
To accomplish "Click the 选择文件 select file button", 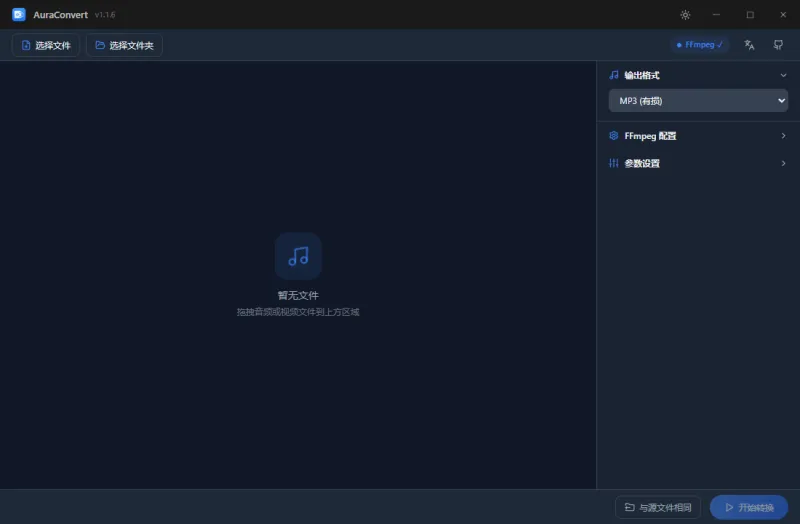I will click(46, 45).
